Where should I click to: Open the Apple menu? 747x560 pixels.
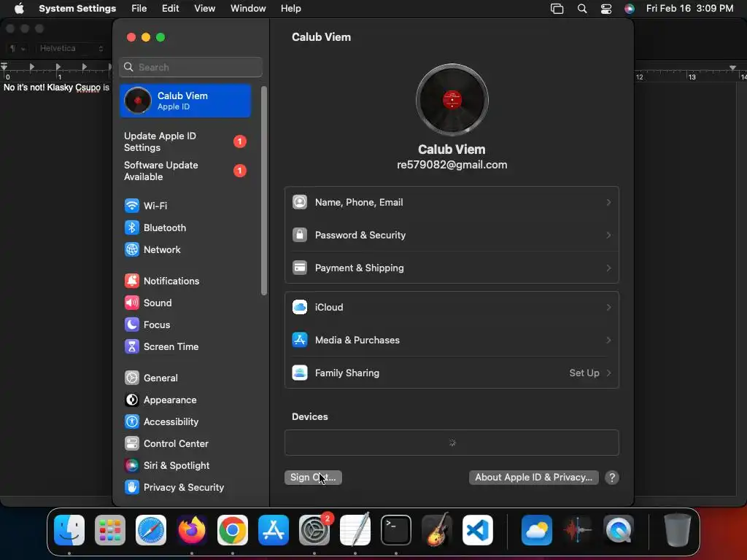click(19, 9)
